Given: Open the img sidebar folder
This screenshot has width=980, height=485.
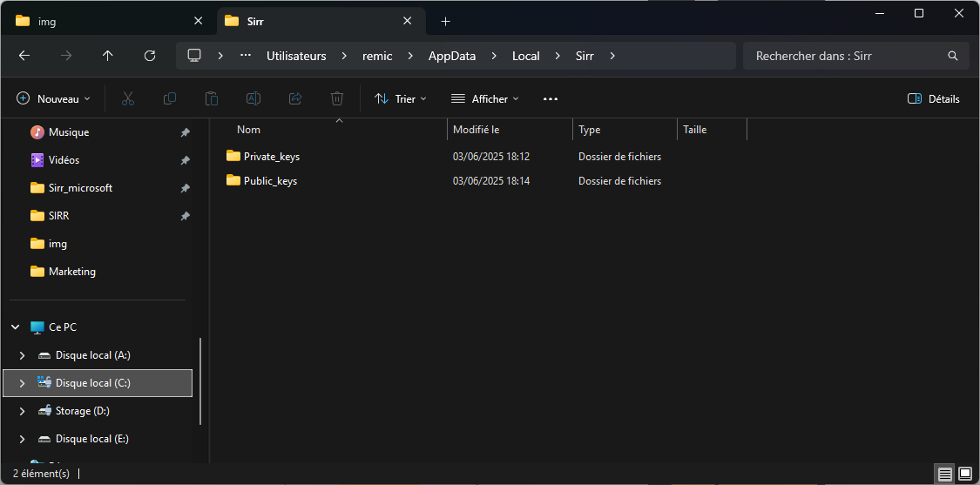Looking at the screenshot, I should [x=57, y=243].
